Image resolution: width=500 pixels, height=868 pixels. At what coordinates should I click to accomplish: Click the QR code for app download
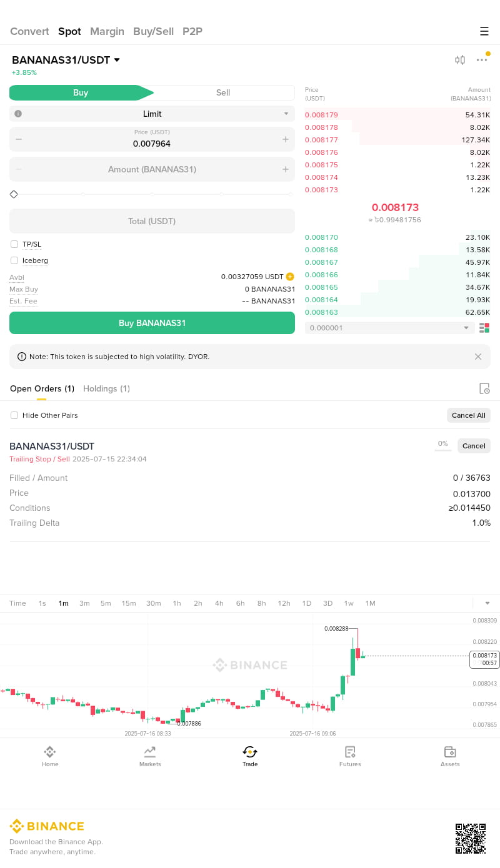[x=471, y=839]
